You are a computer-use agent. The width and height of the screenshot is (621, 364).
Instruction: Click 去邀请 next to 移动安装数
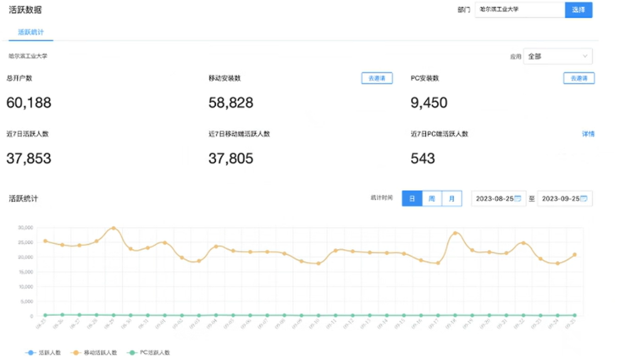click(377, 78)
